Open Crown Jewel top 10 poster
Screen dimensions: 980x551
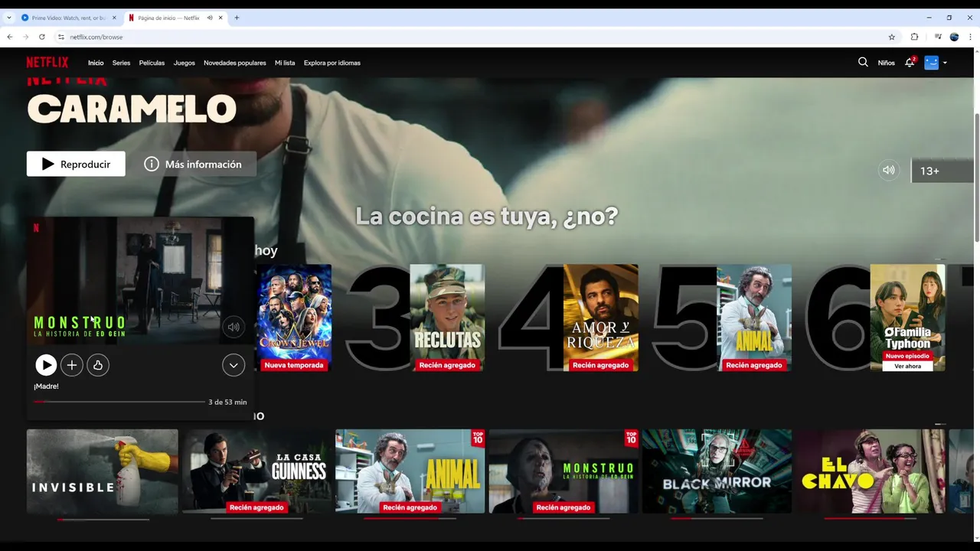[295, 318]
